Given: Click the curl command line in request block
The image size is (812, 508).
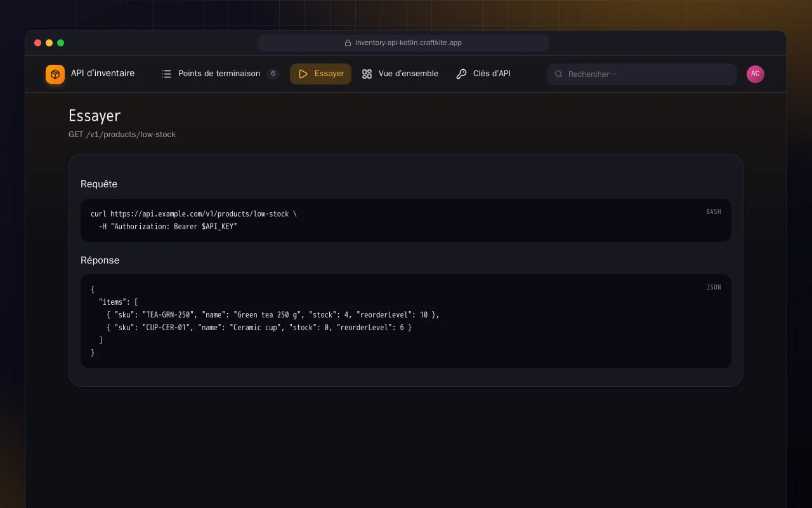Looking at the screenshot, I should pyautogui.click(x=193, y=214).
